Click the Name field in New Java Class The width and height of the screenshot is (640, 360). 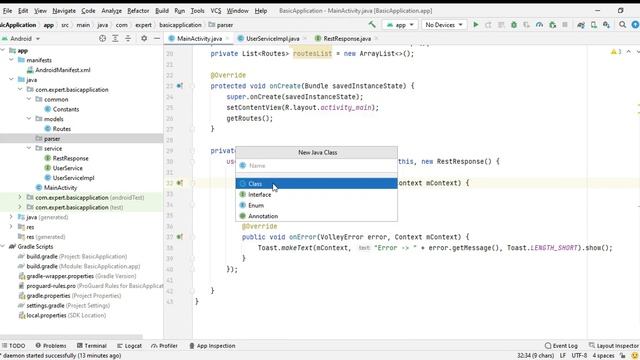[316, 165]
